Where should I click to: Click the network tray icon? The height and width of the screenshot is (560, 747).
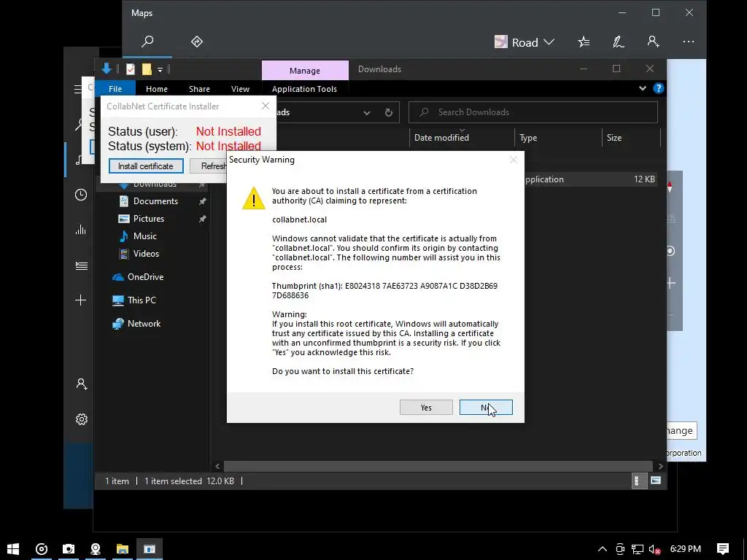(638, 549)
